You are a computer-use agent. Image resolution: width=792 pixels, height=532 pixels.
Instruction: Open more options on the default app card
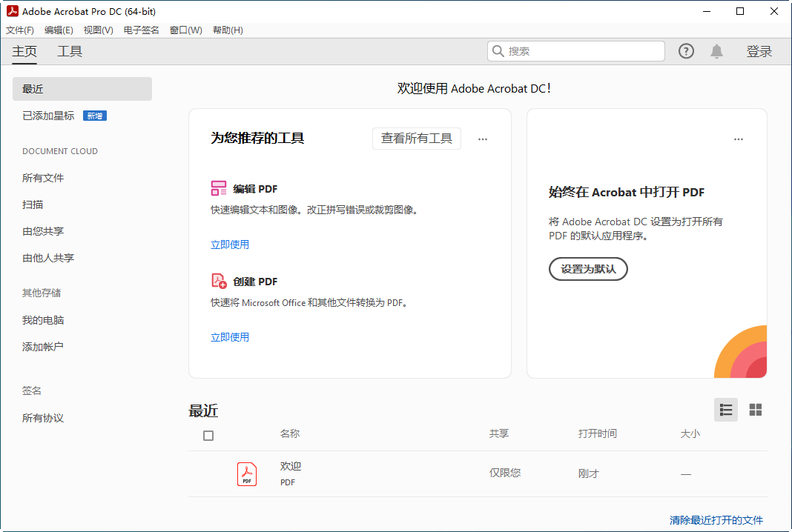tap(739, 139)
